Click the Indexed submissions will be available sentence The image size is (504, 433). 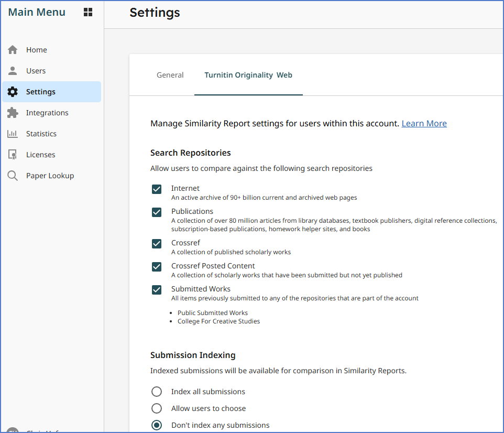point(278,371)
